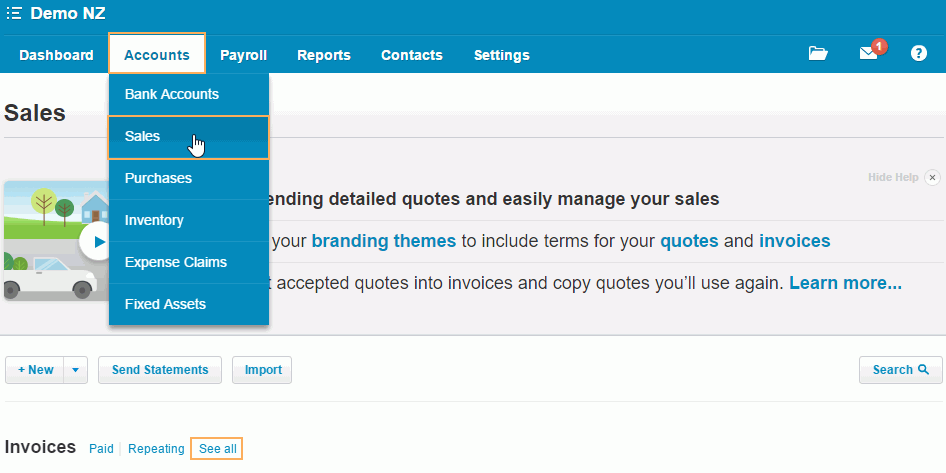
Task: Click the Learn more link
Action: [x=845, y=283]
